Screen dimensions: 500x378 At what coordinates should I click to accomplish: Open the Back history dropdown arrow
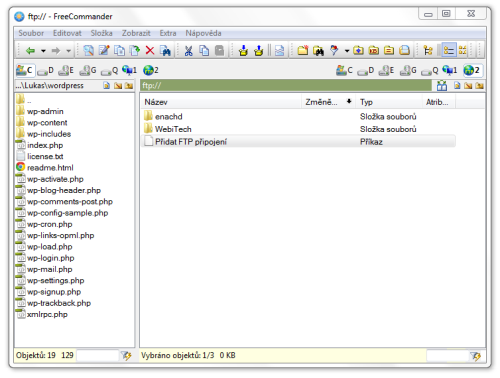click(43, 51)
